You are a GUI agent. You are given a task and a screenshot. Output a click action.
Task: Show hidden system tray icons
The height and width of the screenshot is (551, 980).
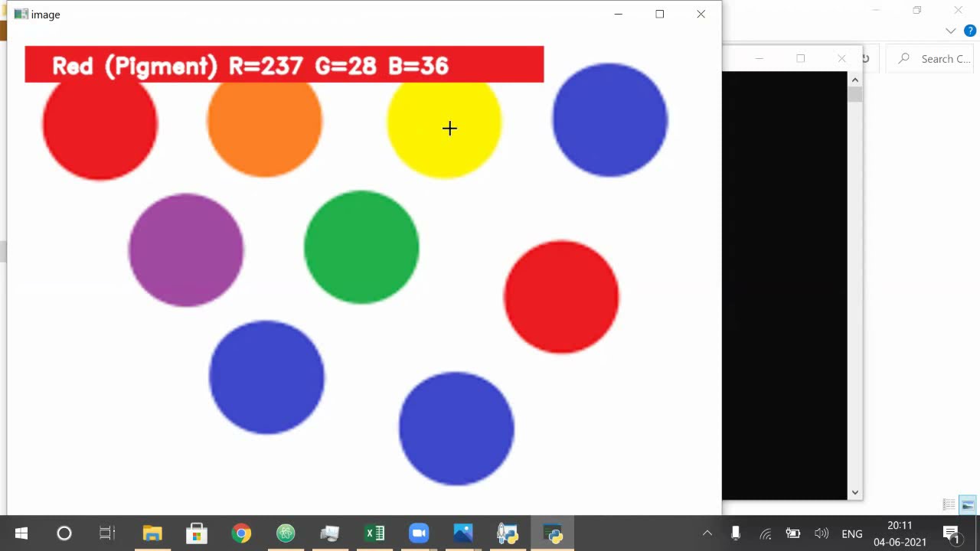tap(707, 533)
